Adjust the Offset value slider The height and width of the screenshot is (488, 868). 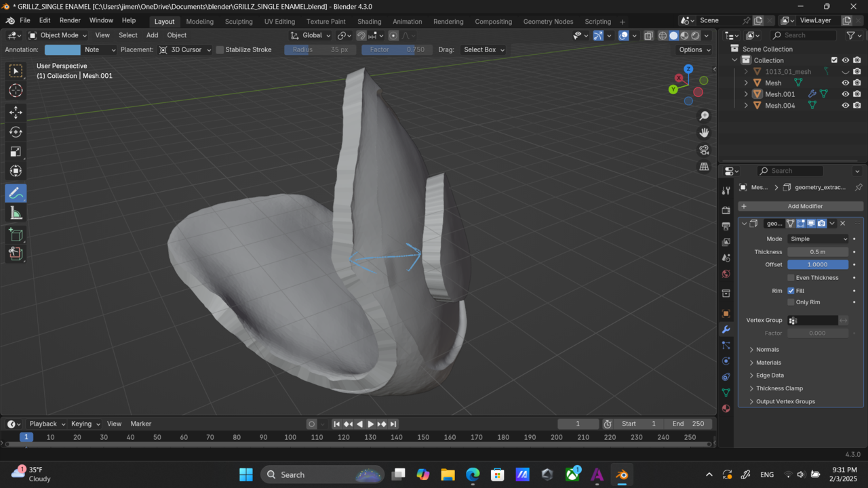coord(817,264)
